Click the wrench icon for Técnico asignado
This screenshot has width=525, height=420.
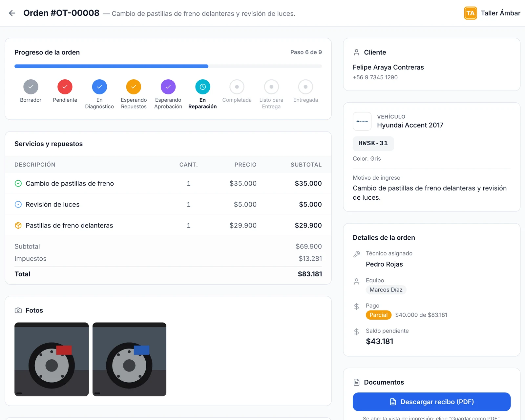(357, 254)
